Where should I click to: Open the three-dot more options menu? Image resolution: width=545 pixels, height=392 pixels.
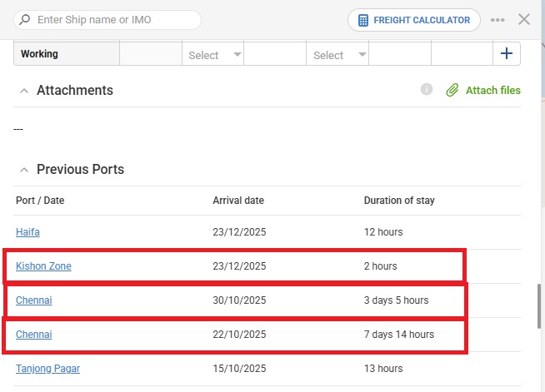[x=497, y=20]
